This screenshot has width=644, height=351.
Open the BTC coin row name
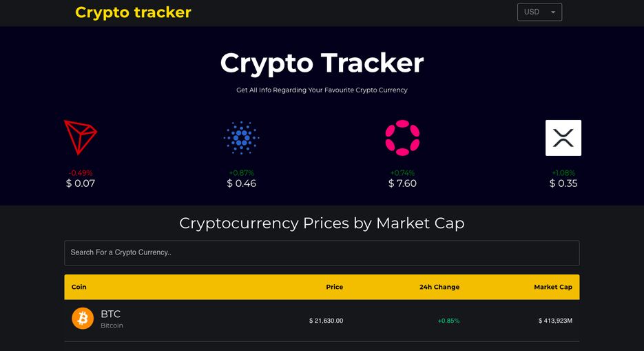pos(110,314)
